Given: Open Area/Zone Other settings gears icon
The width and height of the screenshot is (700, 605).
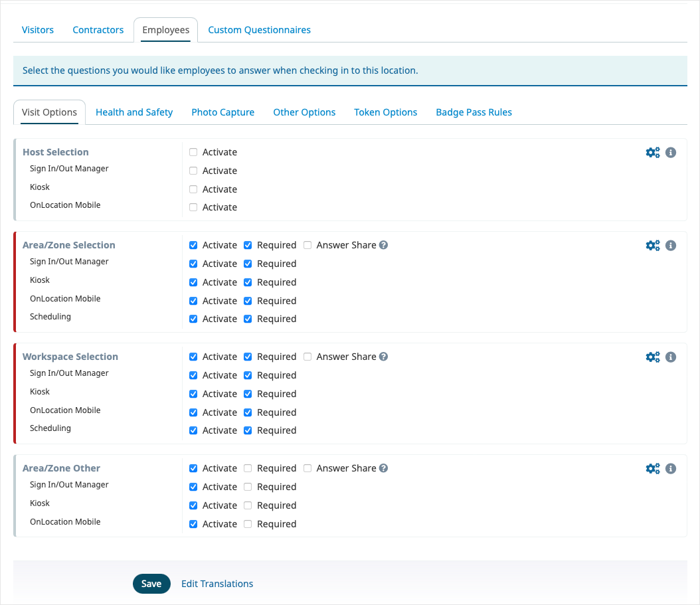Looking at the screenshot, I should coord(653,469).
